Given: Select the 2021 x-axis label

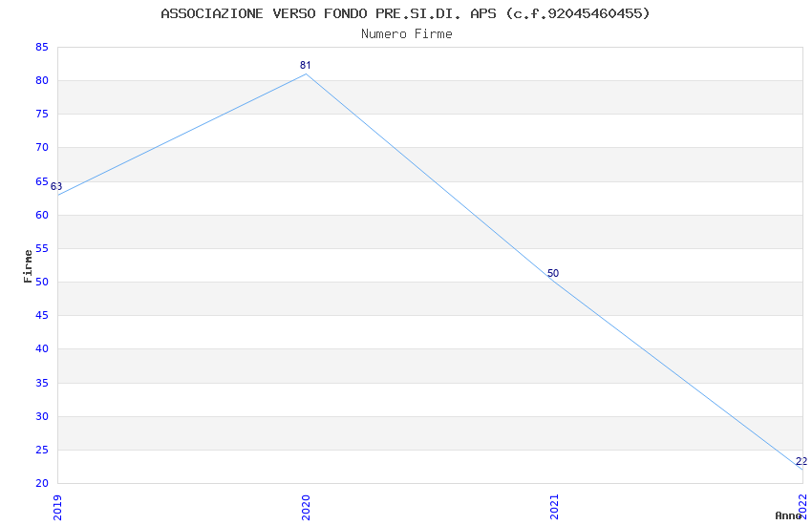Looking at the screenshot, I should coord(555,508).
